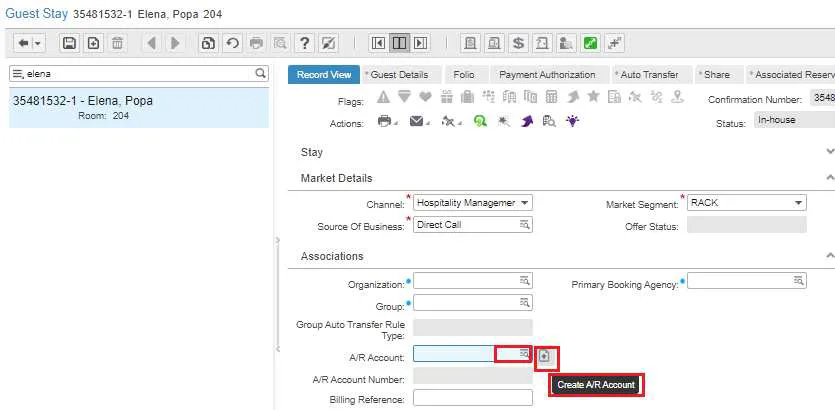
Task: Click the Status In-house field
Action: click(x=794, y=120)
